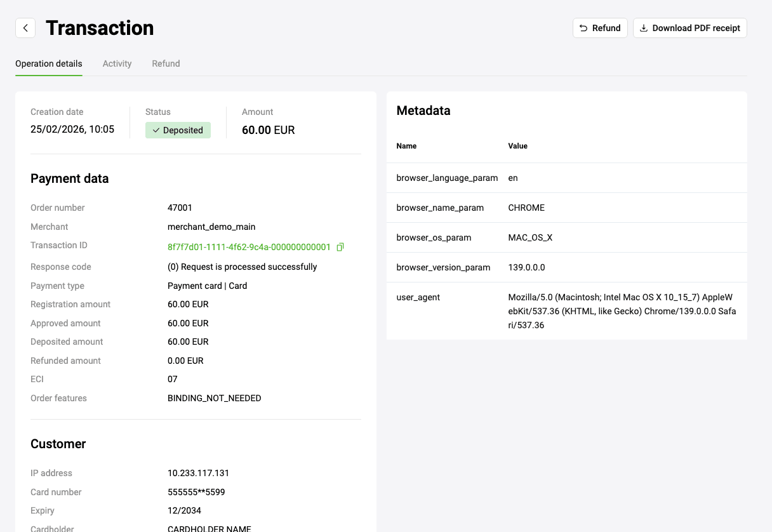Viewport: 772px width, 532px height.
Task: Download the PDF receipt
Action: pos(689,28)
